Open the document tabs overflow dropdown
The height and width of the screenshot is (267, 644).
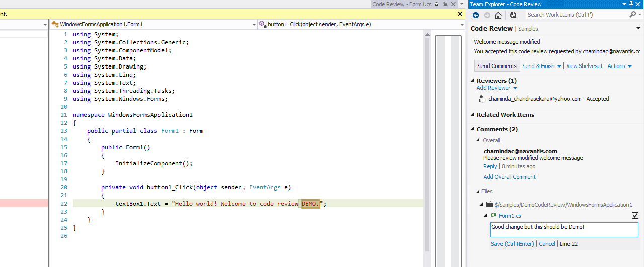(x=461, y=5)
